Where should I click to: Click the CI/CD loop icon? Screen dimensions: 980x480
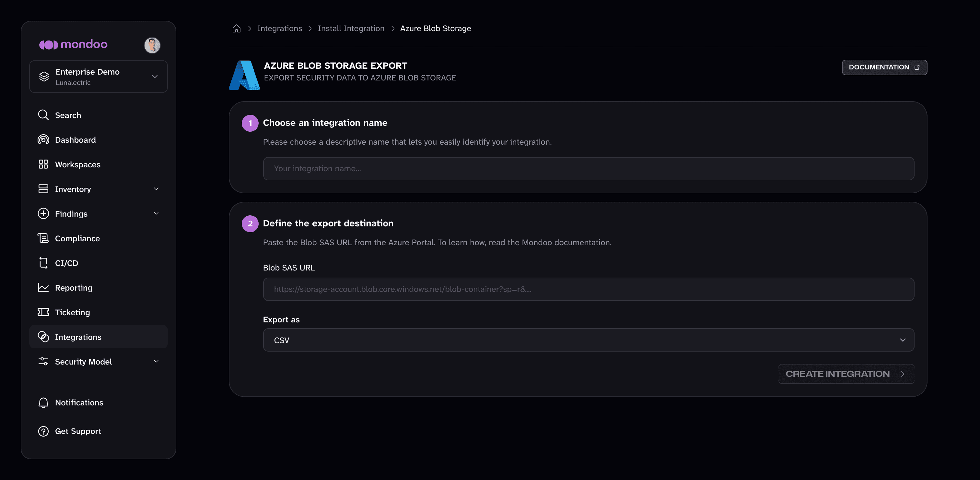(x=43, y=263)
